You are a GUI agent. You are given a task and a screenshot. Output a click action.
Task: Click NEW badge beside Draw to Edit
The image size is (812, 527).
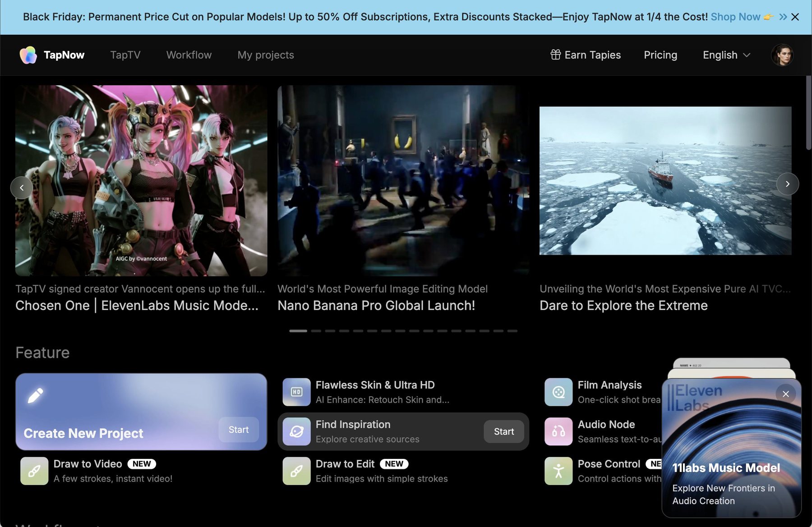[394, 464]
